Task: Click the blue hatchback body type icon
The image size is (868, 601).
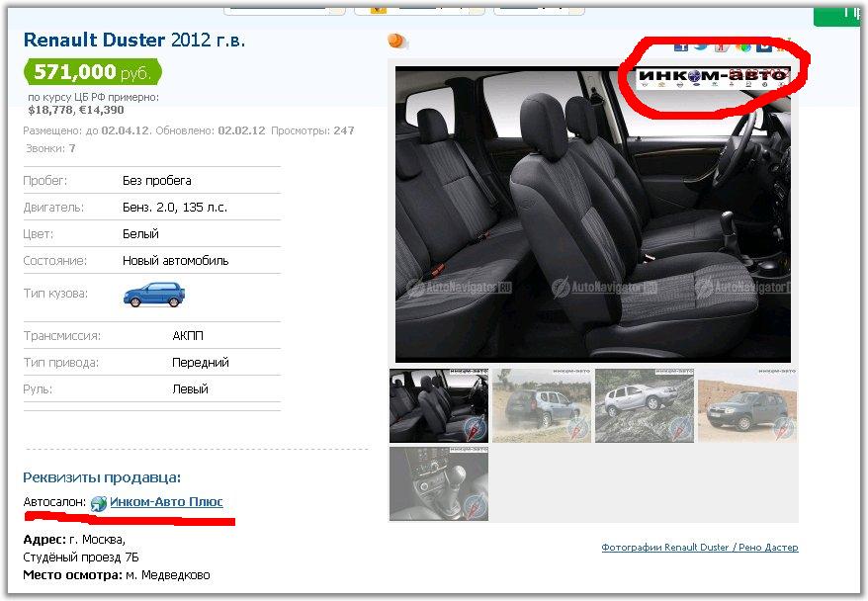Action: [154, 295]
